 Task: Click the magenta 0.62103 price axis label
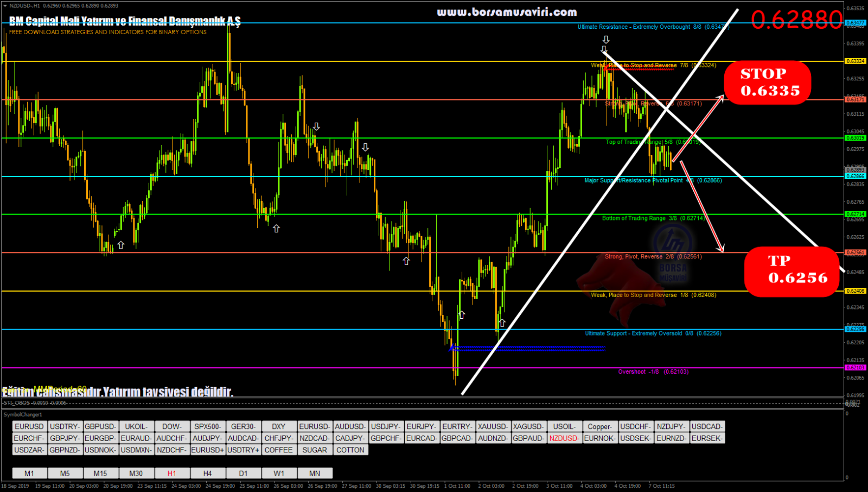(856, 368)
